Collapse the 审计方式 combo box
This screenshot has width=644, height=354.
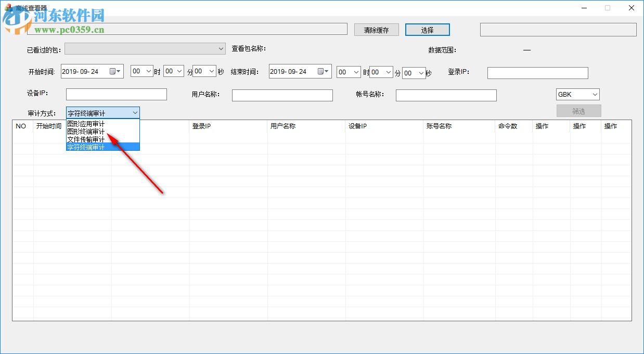point(135,113)
